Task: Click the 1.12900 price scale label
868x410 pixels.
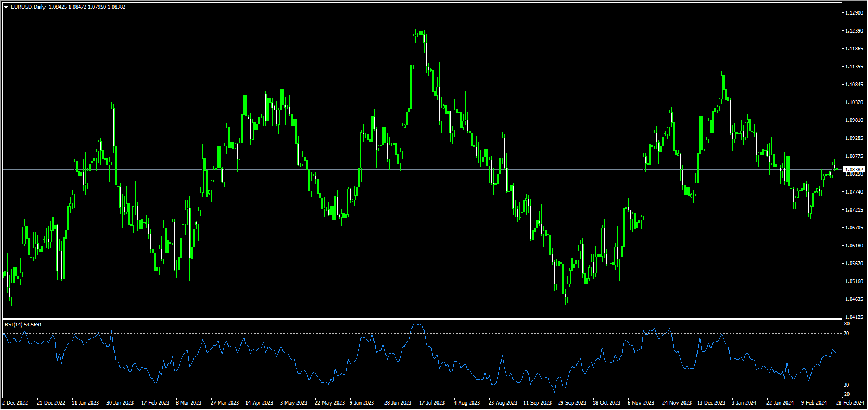Action: (x=854, y=12)
